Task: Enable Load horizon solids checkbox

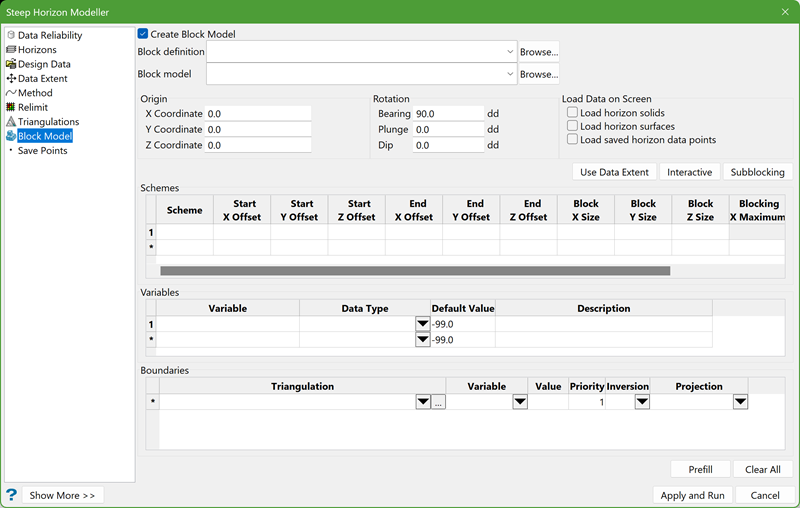Action: coord(573,114)
